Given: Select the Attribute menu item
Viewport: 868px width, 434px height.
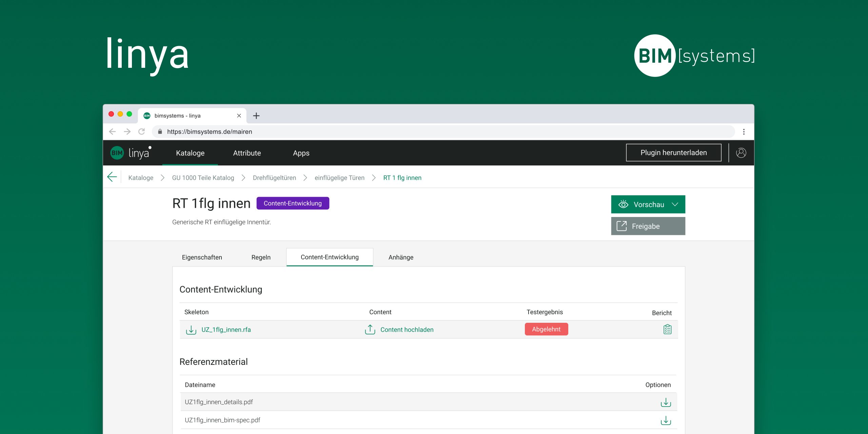Looking at the screenshot, I should (x=247, y=153).
